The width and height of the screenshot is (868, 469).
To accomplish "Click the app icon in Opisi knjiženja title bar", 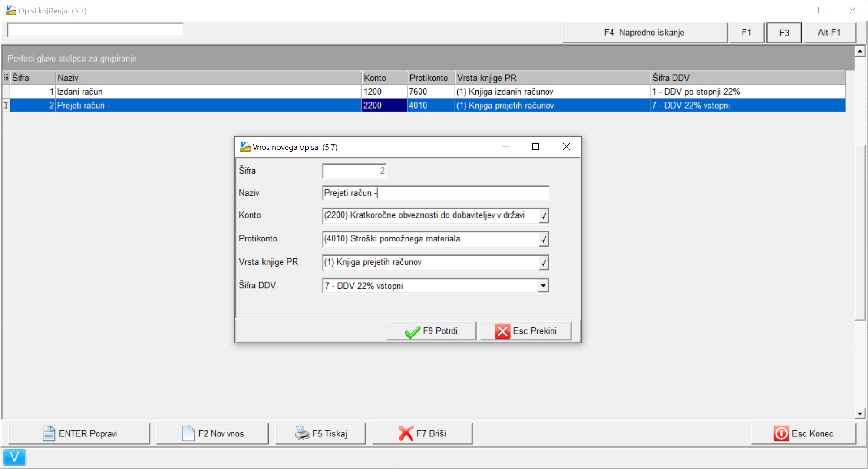I will click(10, 10).
